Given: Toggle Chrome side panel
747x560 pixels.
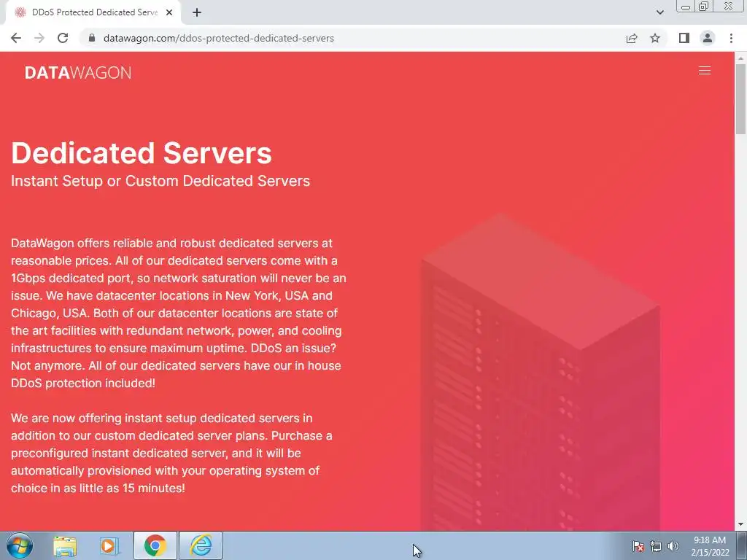Looking at the screenshot, I should pyautogui.click(x=684, y=38).
